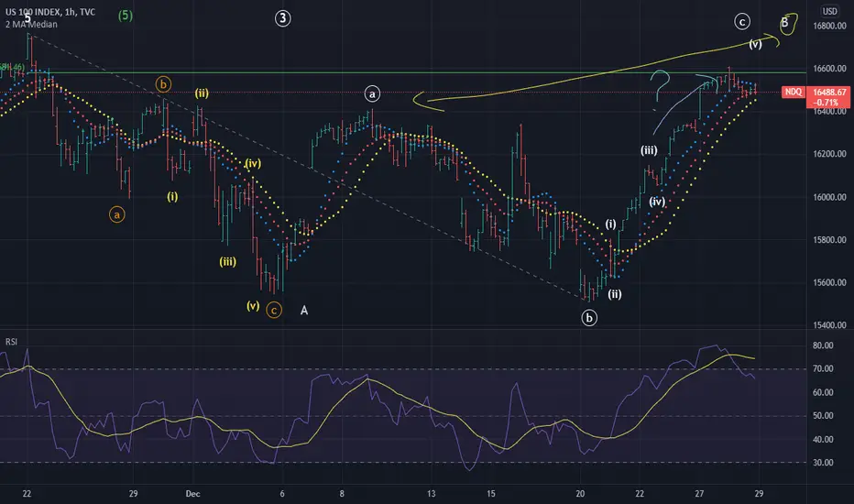Image resolution: width=854 pixels, height=504 pixels.
Task: Click the RSI 60.00 scale label
Action: pos(823,392)
